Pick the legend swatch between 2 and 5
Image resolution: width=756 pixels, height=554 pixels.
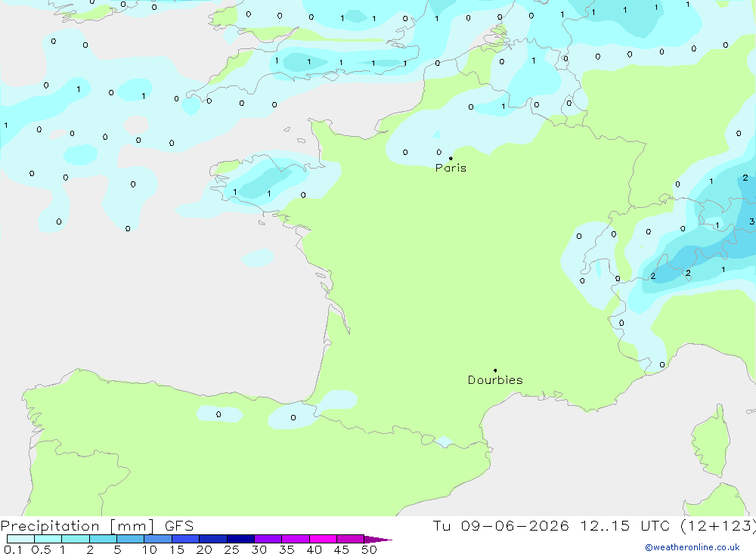(x=103, y=539)
